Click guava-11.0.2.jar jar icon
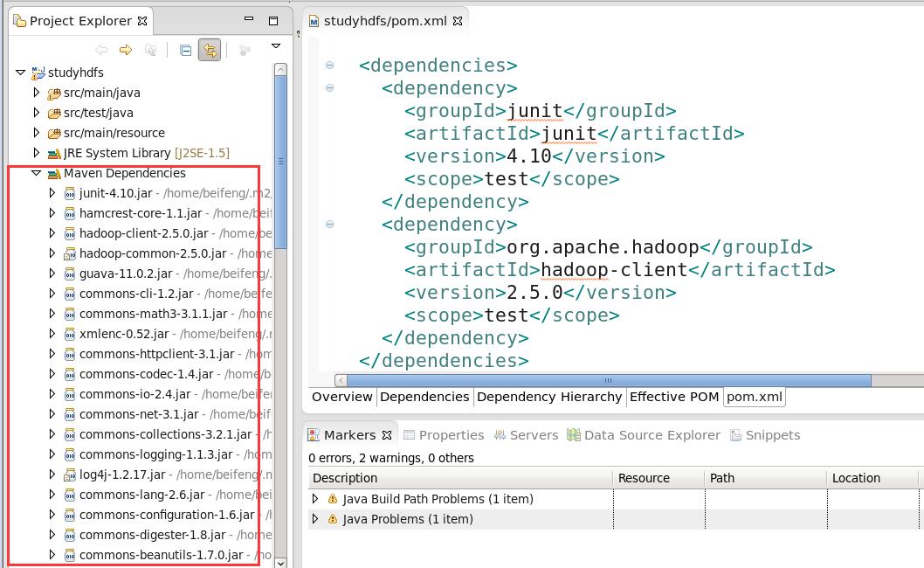The image size is (924, 568). click(70, 274)
